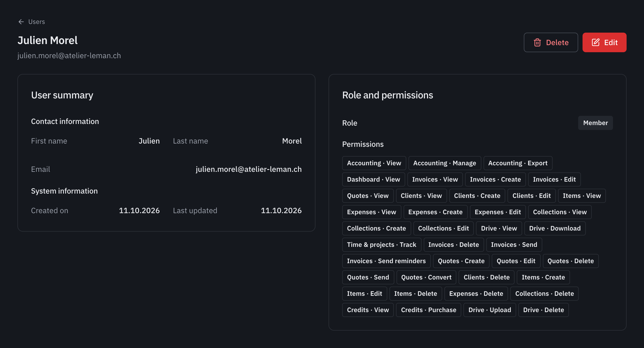Click the Collections · Delete permission tag
Viewport: 644px width, 348px height.
(544, 294)
